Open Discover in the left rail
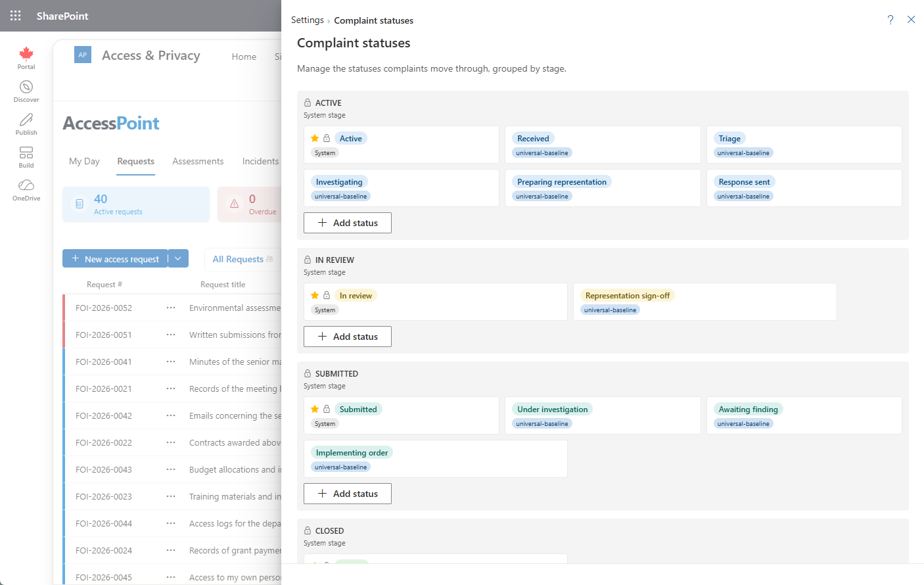 click(26, 91)
